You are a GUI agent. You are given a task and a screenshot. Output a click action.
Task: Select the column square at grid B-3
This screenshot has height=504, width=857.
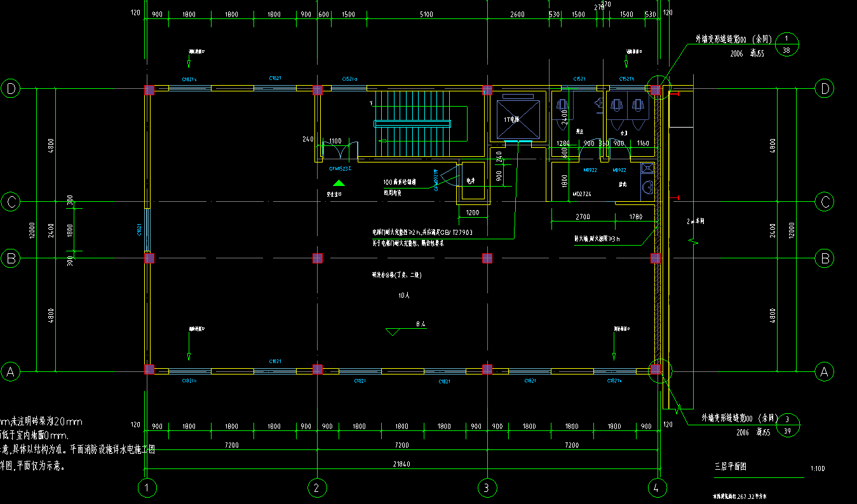click(487, 258)
